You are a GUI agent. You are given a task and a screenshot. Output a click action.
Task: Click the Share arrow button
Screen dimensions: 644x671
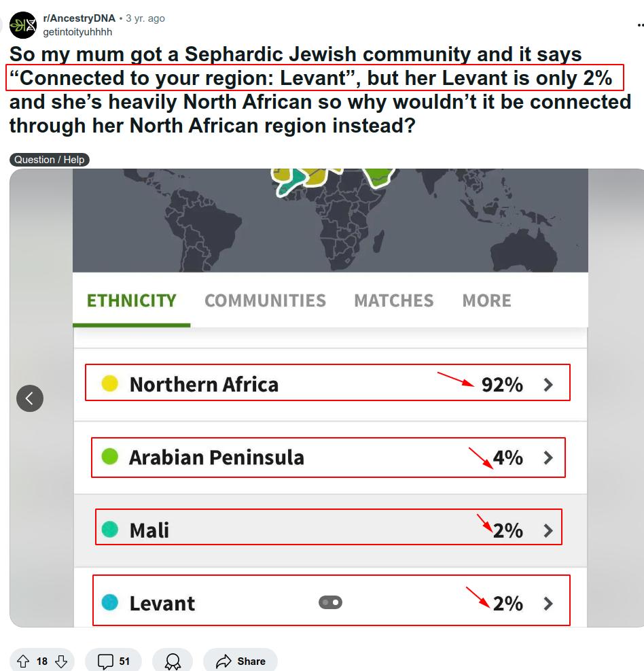pos(240,661)
